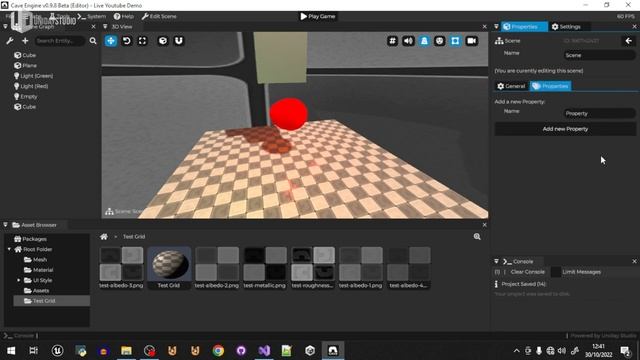Open the Help menu

pyautogui.click(x=124, y=16)
